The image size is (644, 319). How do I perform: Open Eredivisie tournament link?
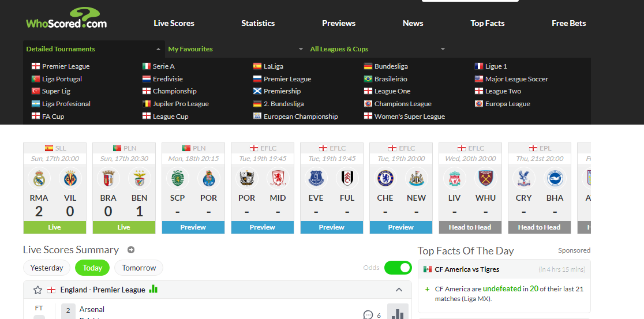pyautogui.click(x=167, y=79)
